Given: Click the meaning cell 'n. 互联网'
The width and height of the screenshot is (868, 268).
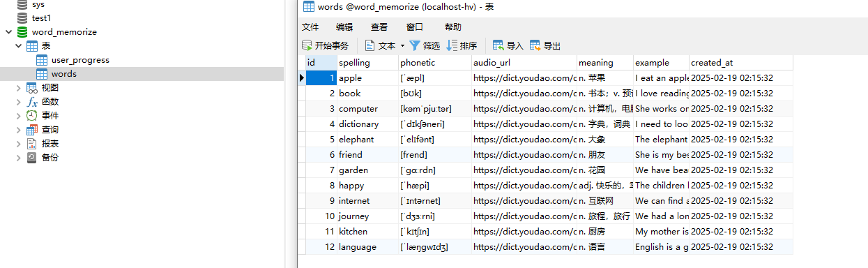Looking at the screenshot, I should click(x=605, y=201).
